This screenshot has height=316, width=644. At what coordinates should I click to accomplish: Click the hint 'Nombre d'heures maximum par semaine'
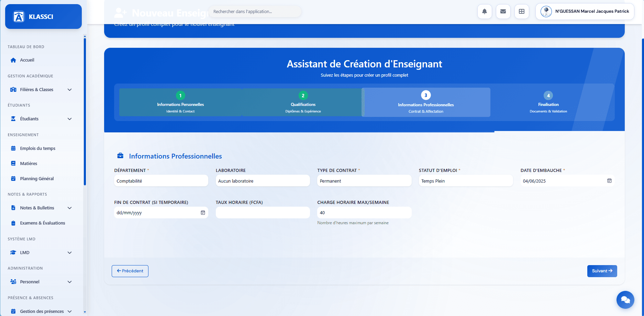tap(353, 223)
